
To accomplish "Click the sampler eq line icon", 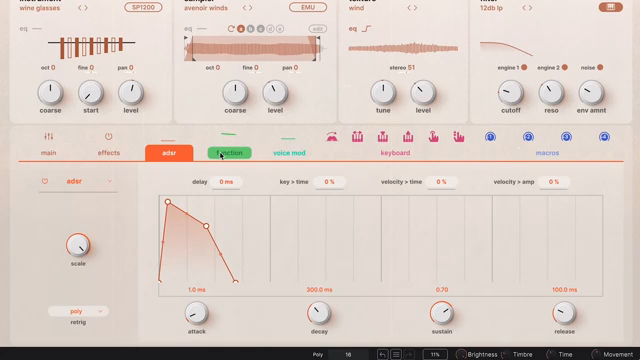I will [202, 29].
